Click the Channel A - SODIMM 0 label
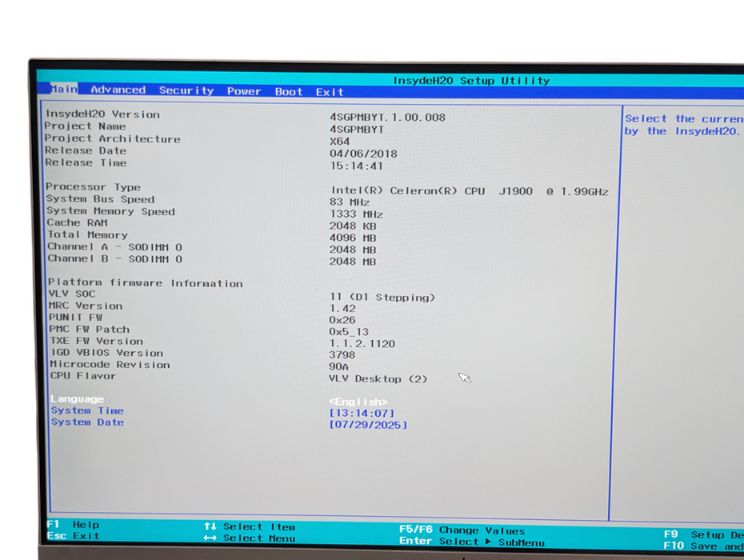 115,246
